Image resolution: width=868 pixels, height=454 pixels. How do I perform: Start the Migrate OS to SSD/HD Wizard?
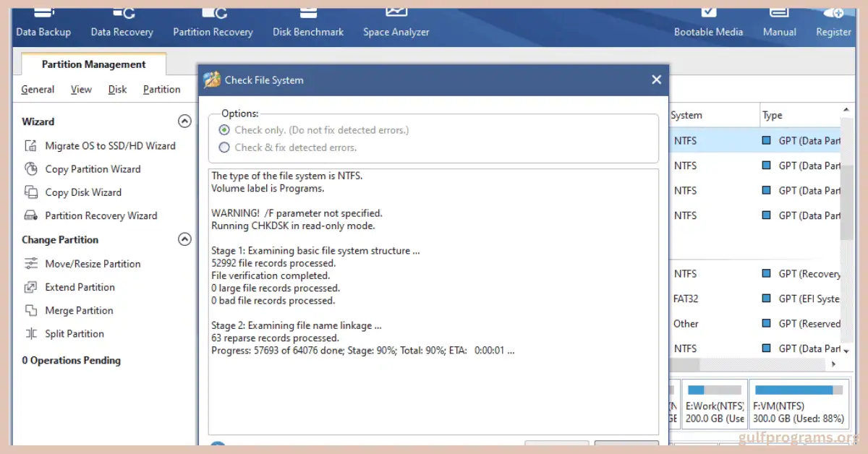[x=110, y=145]
